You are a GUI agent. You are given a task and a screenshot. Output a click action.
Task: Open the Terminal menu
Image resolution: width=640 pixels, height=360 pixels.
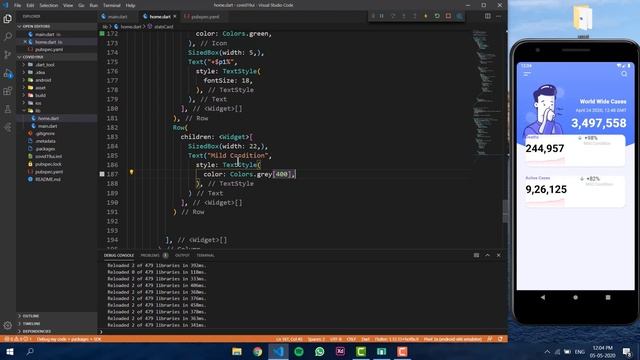(111, 5)
